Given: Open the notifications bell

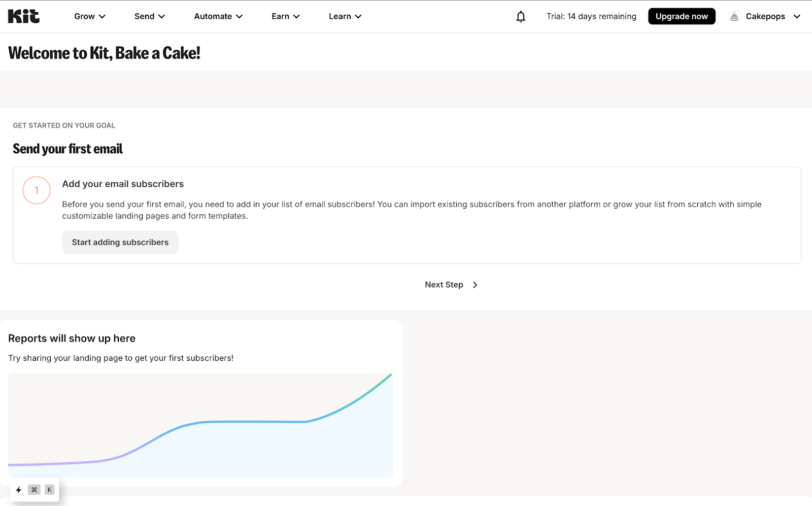Looking at the screenshot, I should click(x=521, y=17).
